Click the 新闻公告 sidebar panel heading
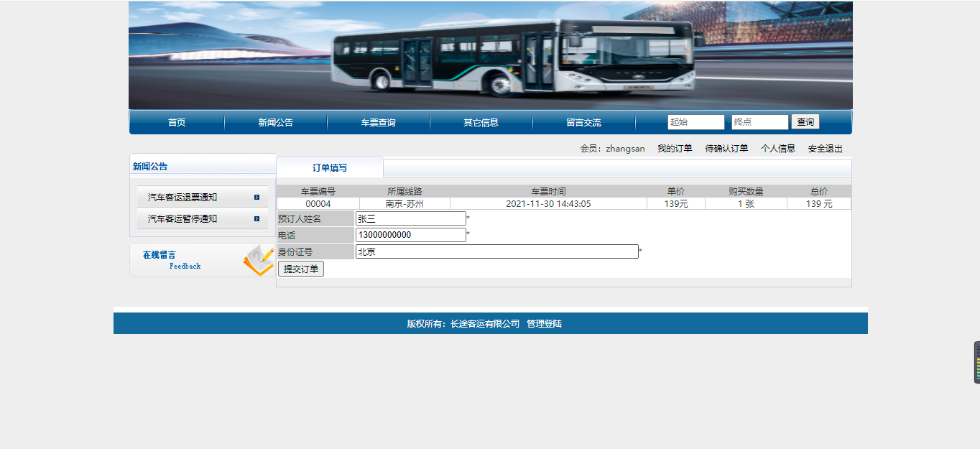This screenshot has height=449, width=980. coord(150,167)
